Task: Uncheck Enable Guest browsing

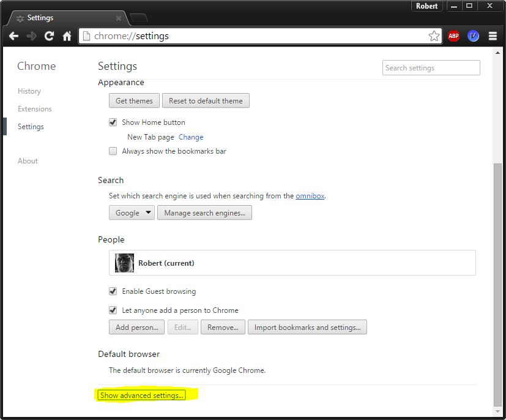Action: click(x=113, y=291)
